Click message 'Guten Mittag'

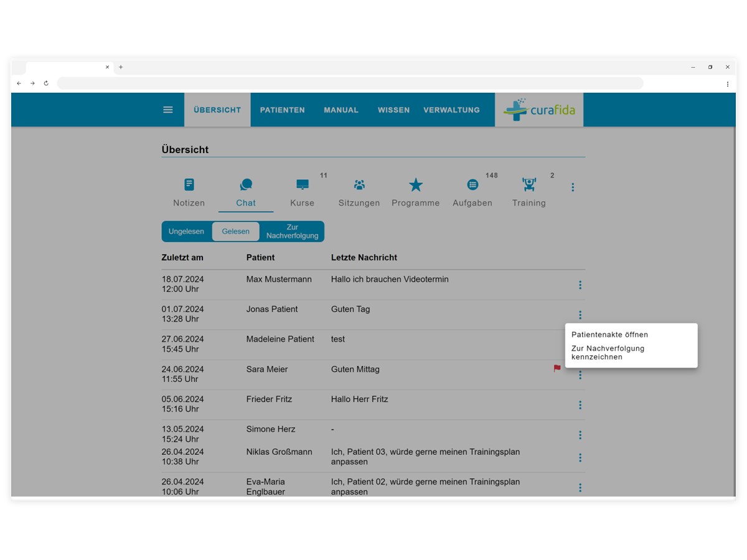click(x=355, y=369)
